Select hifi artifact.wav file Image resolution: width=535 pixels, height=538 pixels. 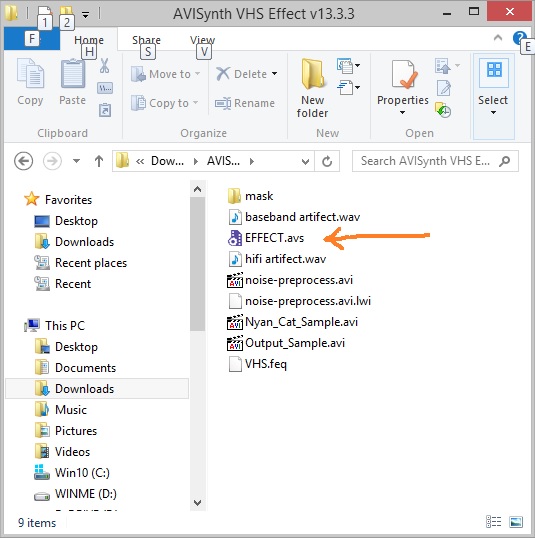tap(277, 259)
